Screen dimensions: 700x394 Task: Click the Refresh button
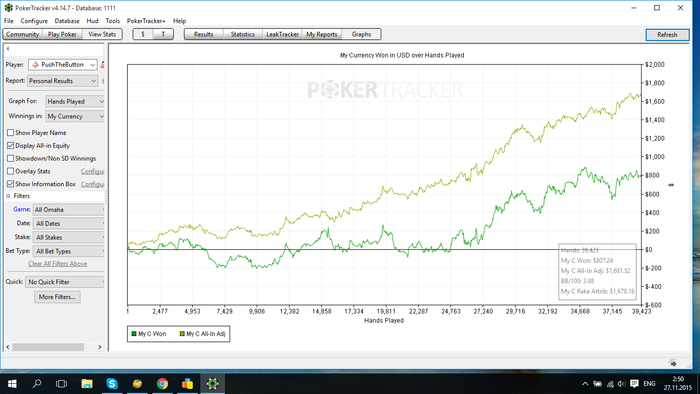coord(667,35)
